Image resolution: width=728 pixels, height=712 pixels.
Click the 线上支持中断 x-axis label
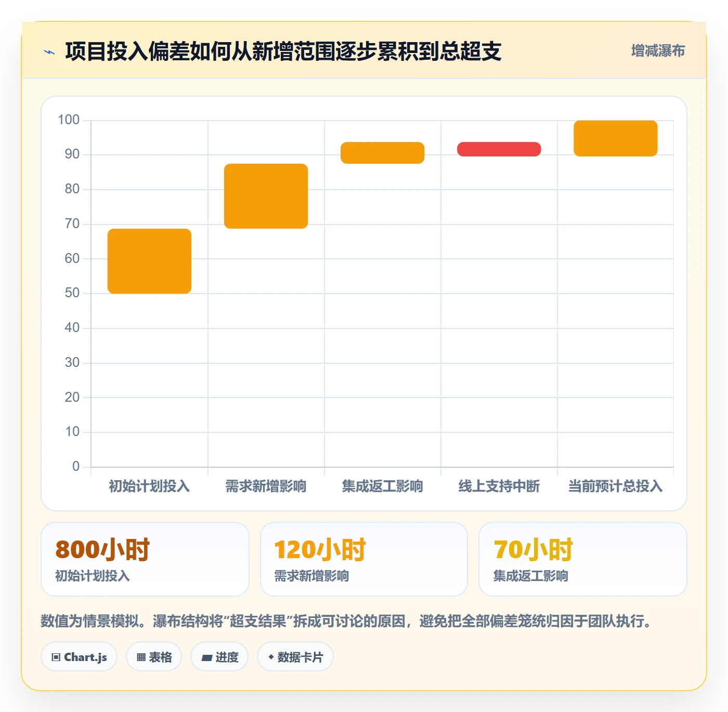coord(499,486)
